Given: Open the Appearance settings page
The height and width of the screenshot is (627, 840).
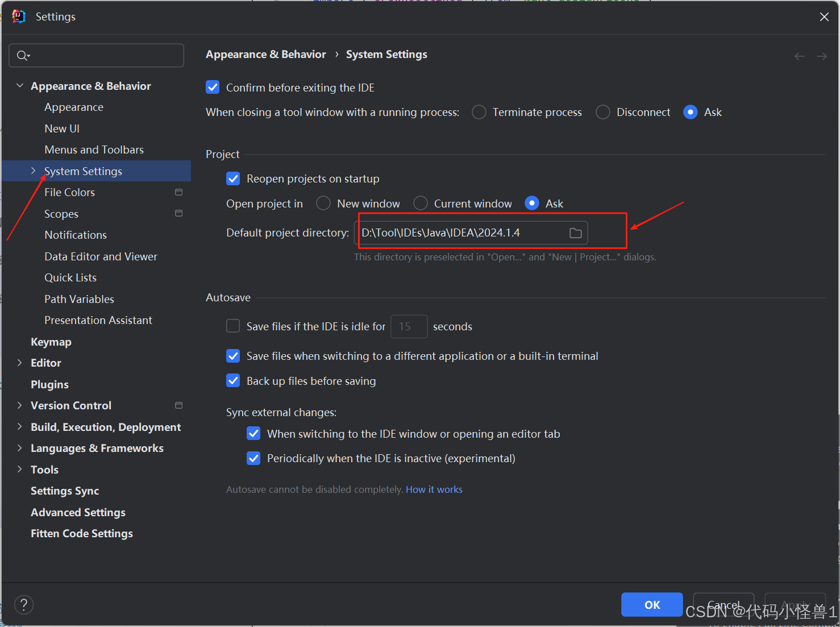Looking at the screenshot, I should [x=74, y=107].
